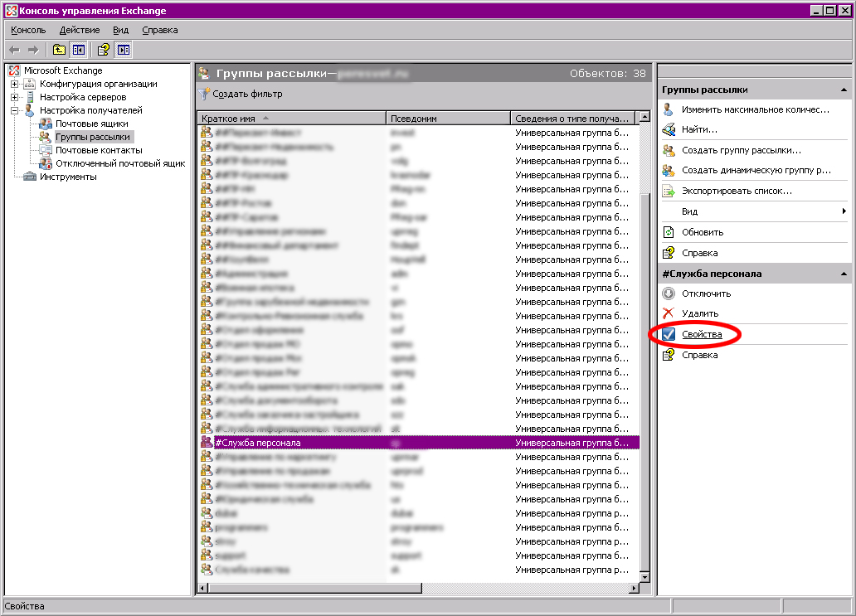Collapse Настройка получателей node

point(15,110)
